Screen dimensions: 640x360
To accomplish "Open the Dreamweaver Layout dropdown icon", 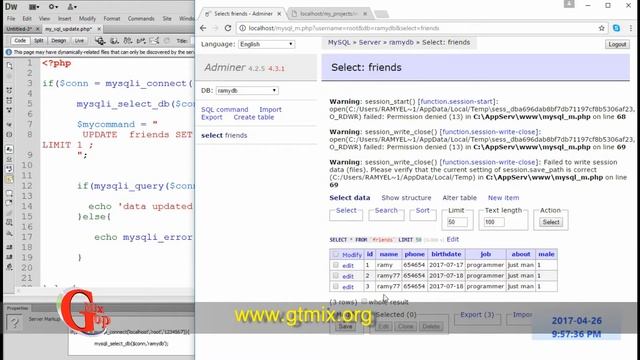I will click(34, 7).
